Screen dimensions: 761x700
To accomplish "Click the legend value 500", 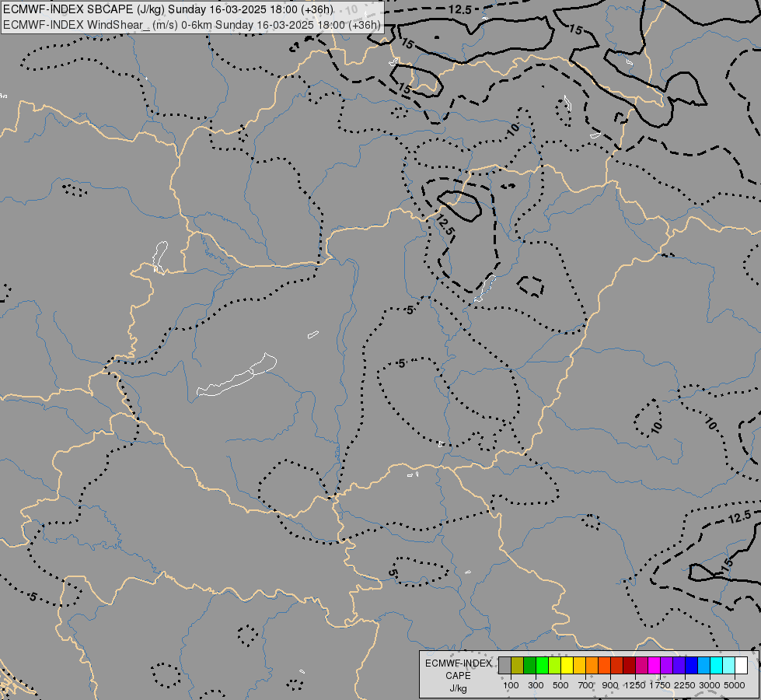I will pos(560,685).
